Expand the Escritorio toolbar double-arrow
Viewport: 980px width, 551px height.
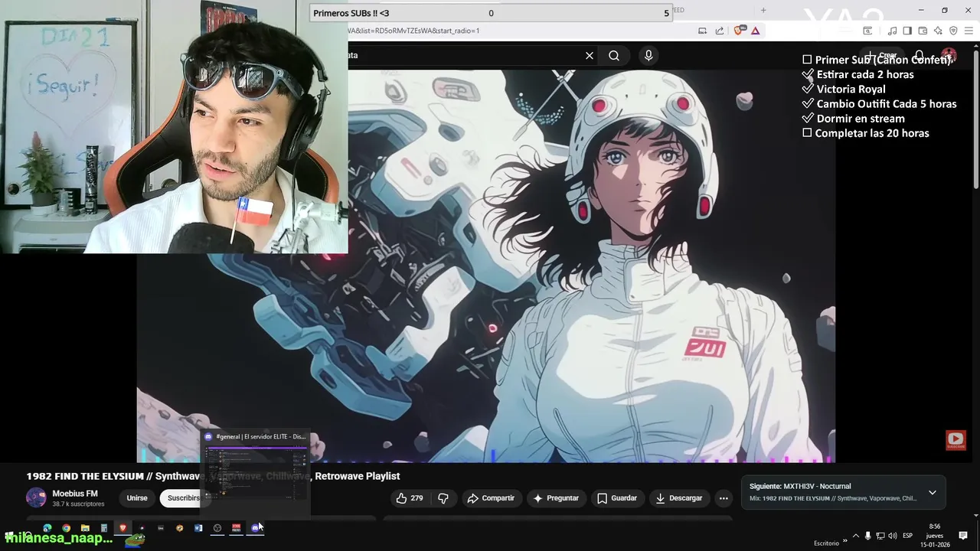[845, 541]
